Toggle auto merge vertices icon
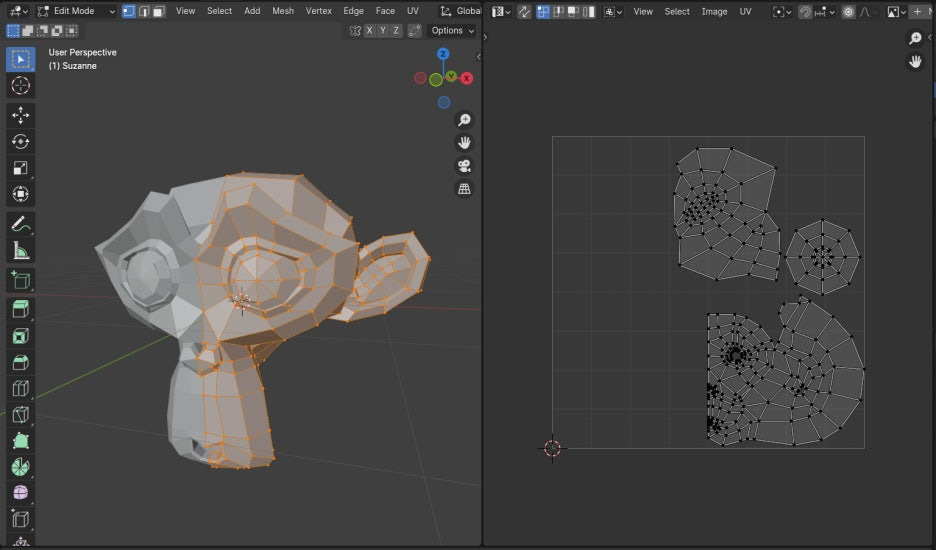The height and width of the screenshot is (550, 936). point(414,30)
